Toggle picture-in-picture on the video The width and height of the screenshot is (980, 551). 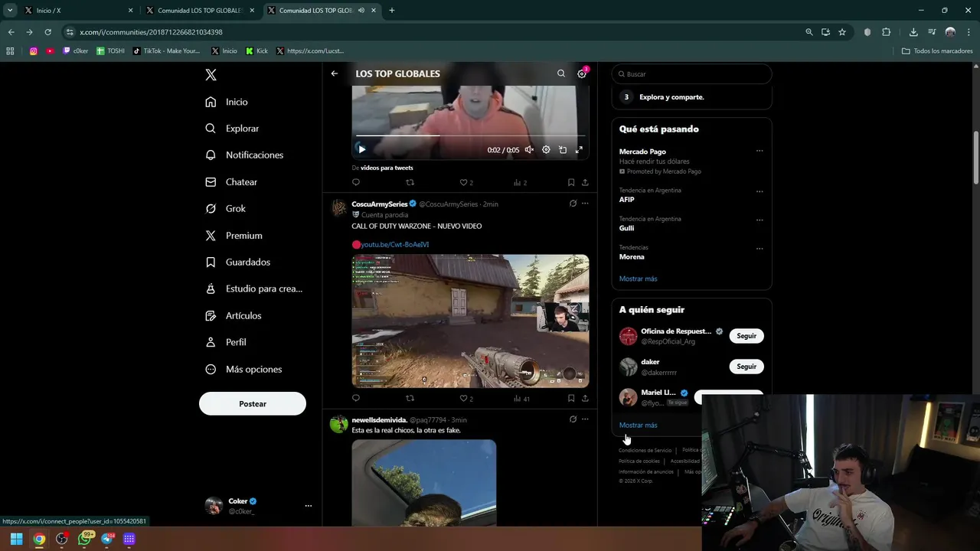click(x=563, y=150)
